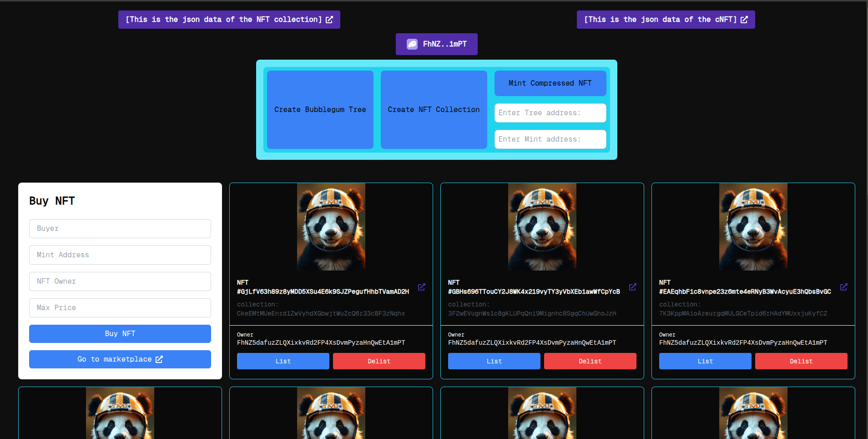Viewport: 868px width, 439px height.
Task: Open external link icon on NFT #GBHs696T card
Action: coord(632,287)
